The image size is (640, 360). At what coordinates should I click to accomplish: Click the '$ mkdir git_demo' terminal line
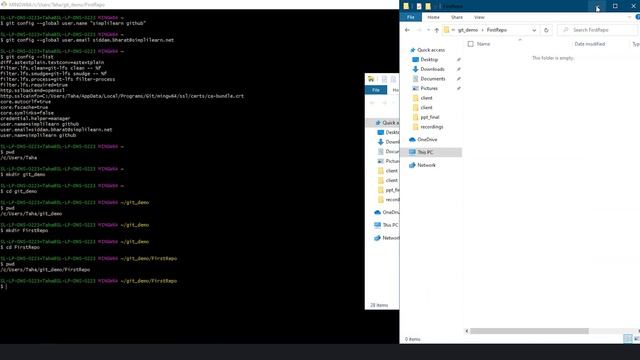[x=23, y=175]
